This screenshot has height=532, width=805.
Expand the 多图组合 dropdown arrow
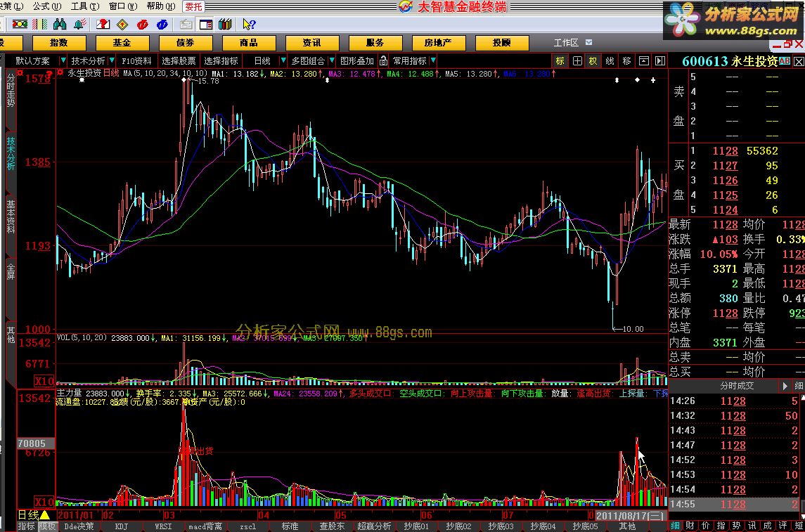(332, 61)
